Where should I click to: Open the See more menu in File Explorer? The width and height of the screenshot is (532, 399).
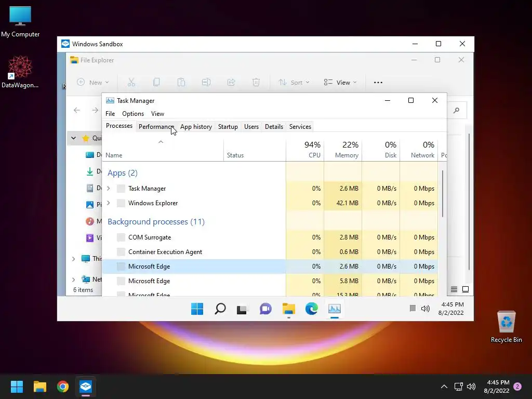[378, 83]
